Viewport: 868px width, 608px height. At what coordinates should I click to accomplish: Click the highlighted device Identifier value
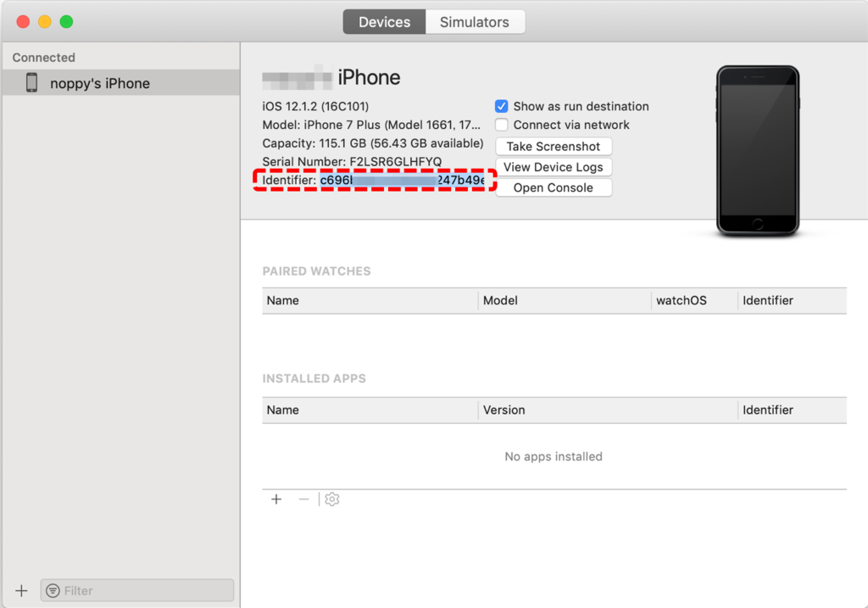coord(403,181)
